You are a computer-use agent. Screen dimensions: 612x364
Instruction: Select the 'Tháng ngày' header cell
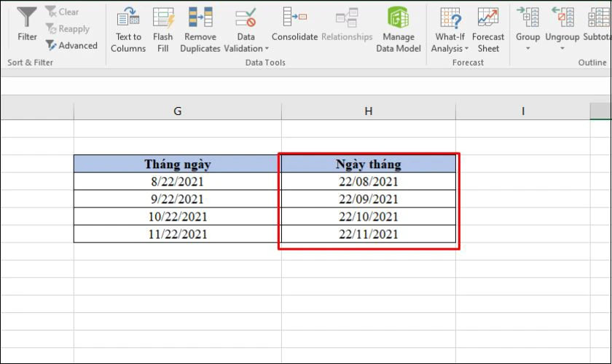point(178,164)
